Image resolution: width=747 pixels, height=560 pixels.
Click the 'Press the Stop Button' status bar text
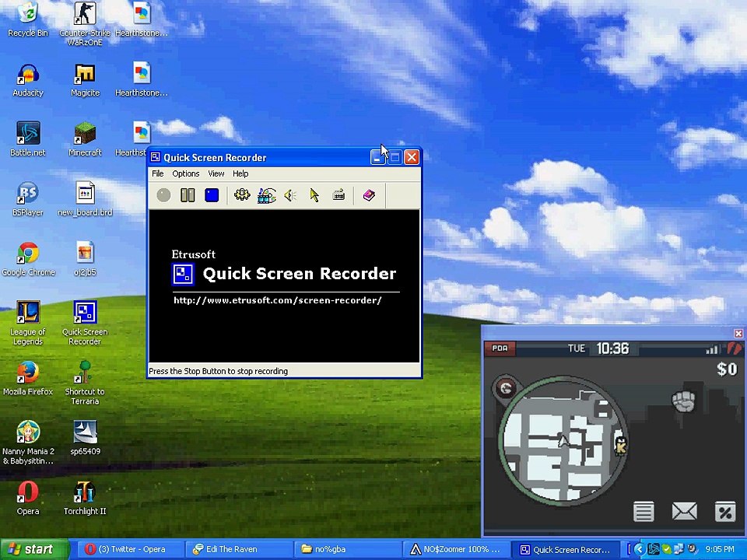pyautogui.click(x=218, y=371)
